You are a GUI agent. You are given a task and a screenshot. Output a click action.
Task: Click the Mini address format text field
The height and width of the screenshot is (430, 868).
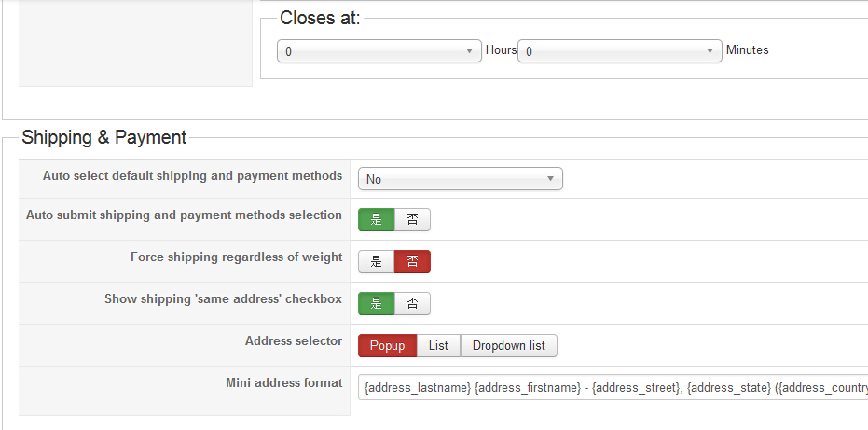(x=613, y=387)
